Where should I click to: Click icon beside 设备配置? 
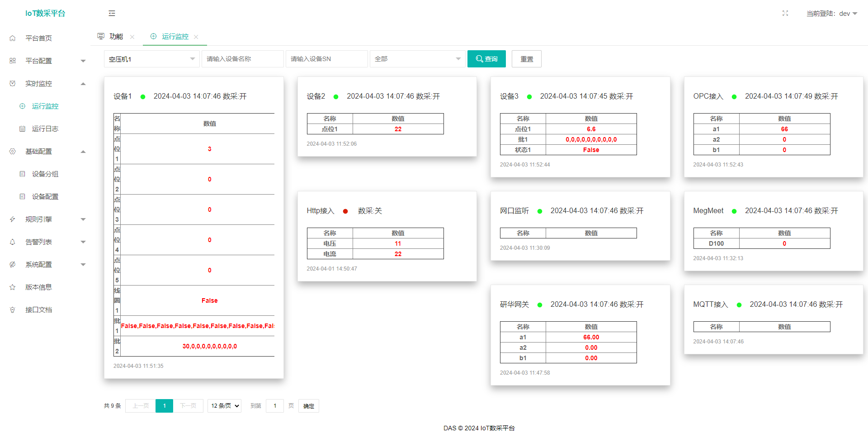(22, 197)
